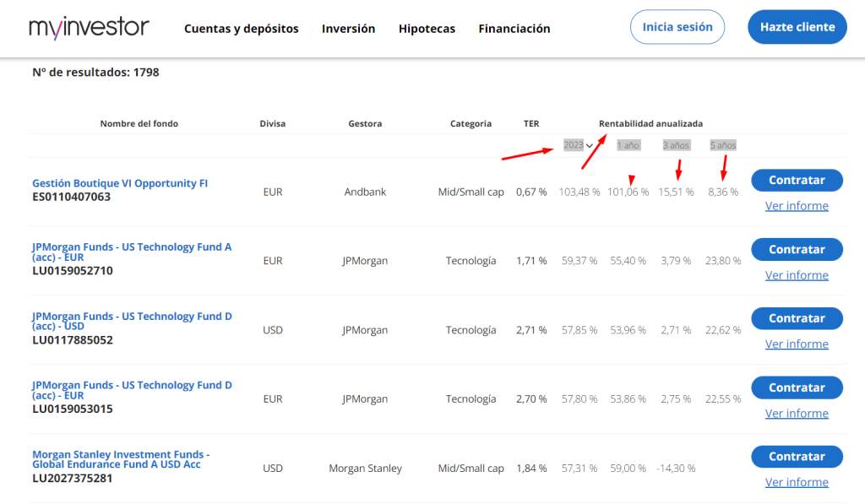Screen dimensions: 865x504
Task: Click the Andbank gestora cell
Action: pos(365,192)
